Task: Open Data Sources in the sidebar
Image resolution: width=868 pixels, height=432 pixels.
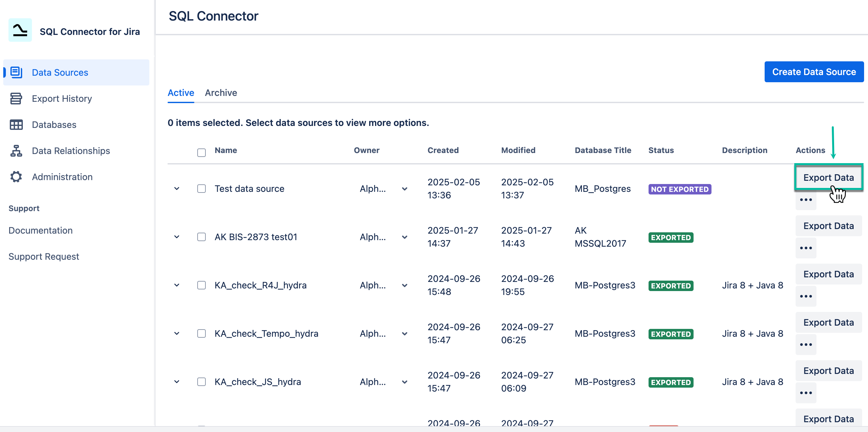Action: tap(60, 72)
